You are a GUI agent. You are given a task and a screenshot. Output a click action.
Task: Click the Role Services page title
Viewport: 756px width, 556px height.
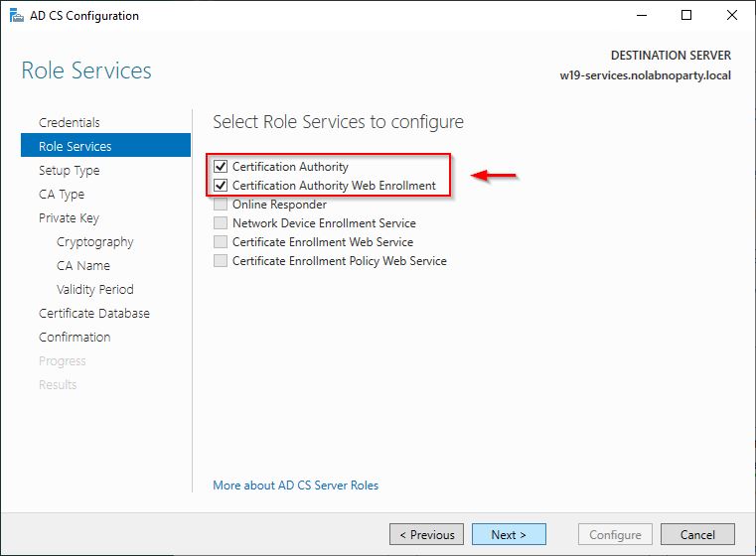[86, 70]
